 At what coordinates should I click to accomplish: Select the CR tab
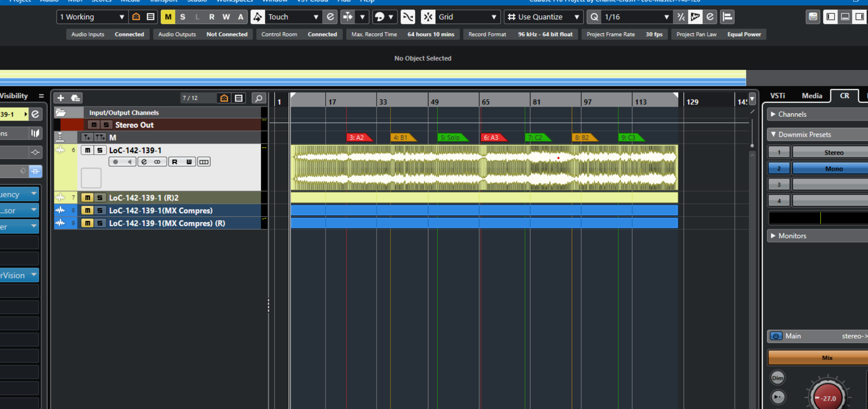(x=844, y=96)
